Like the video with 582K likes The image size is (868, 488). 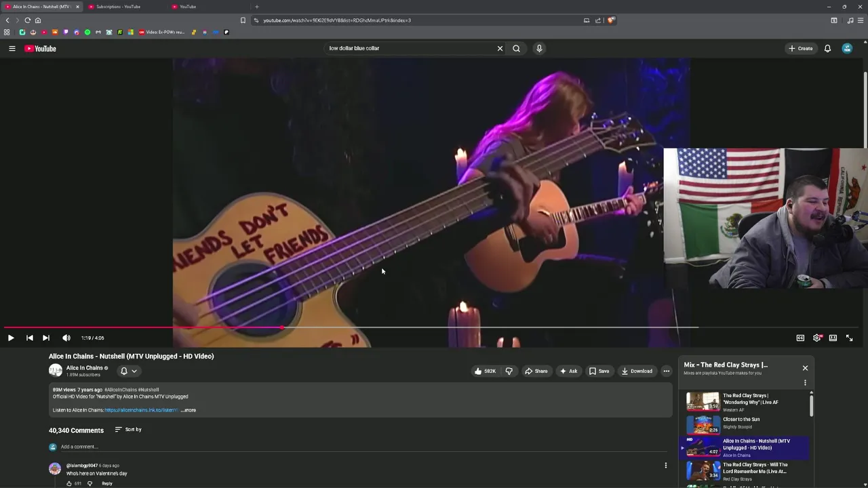[485, 371]
